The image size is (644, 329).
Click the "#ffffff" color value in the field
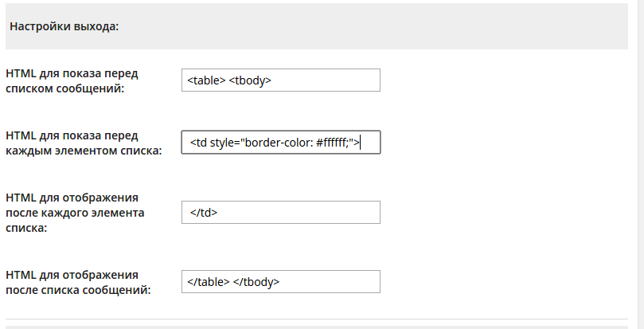tap(331, 143)
